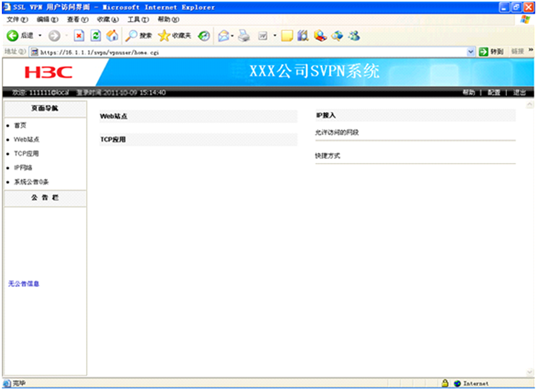539x392 pixels.
Task: Open the 编辑 (Edit) menu
Action: (47, 20)
